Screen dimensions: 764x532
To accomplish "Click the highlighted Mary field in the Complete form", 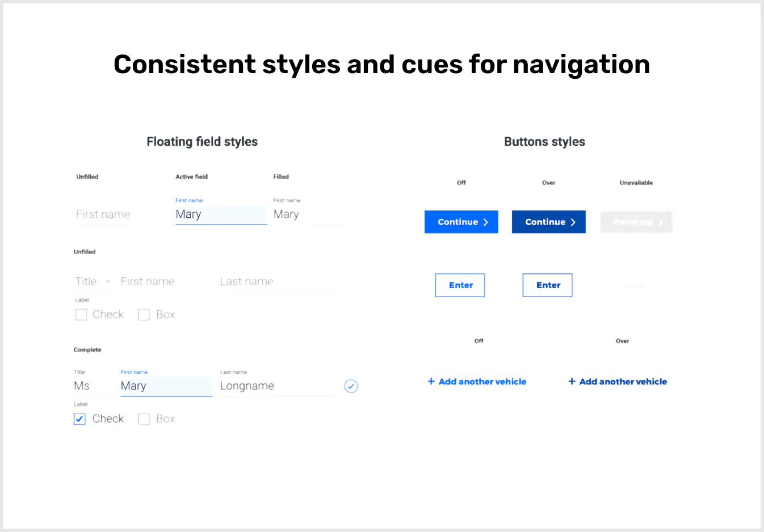I will click(x=166, y=386).
